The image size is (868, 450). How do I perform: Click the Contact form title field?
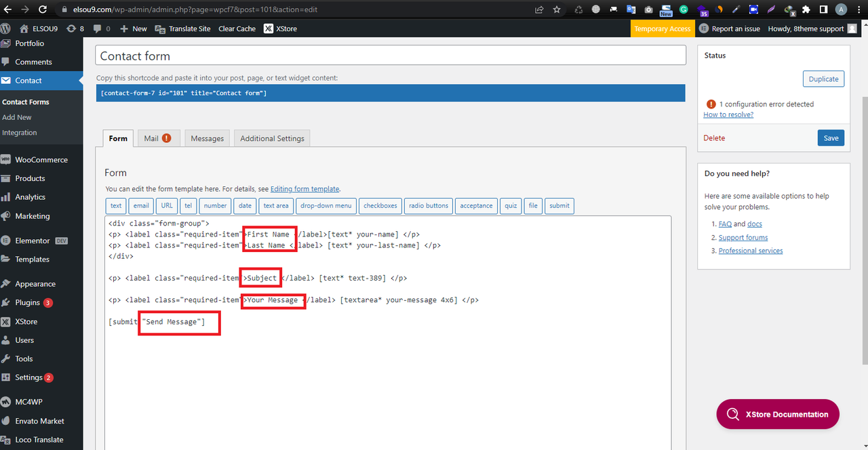tap(391, 56)
